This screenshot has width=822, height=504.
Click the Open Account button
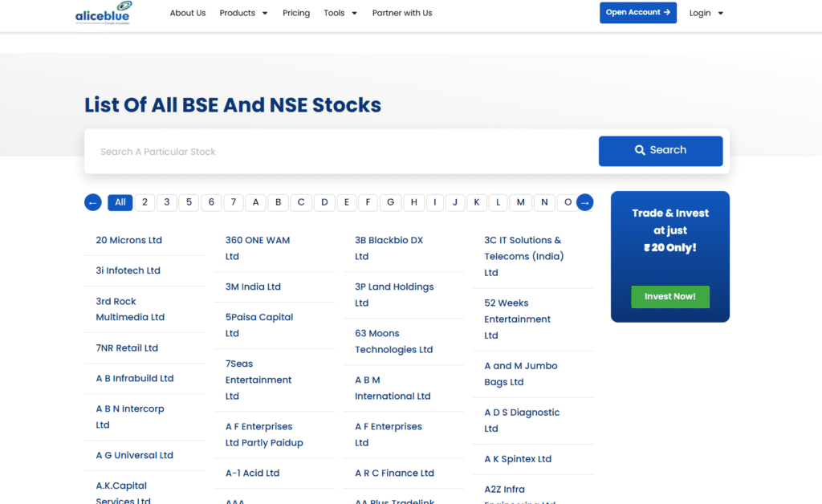tap(637, 13)
